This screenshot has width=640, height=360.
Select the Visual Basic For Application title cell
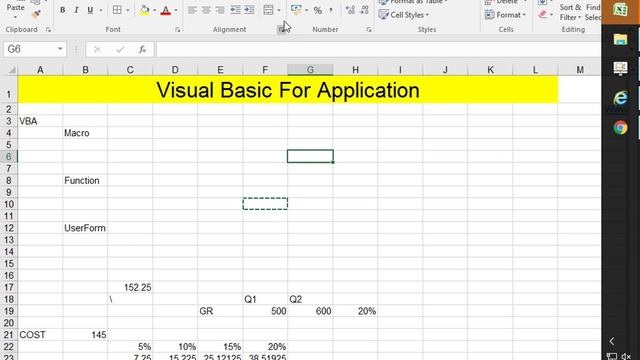click(x=288, y=90)
